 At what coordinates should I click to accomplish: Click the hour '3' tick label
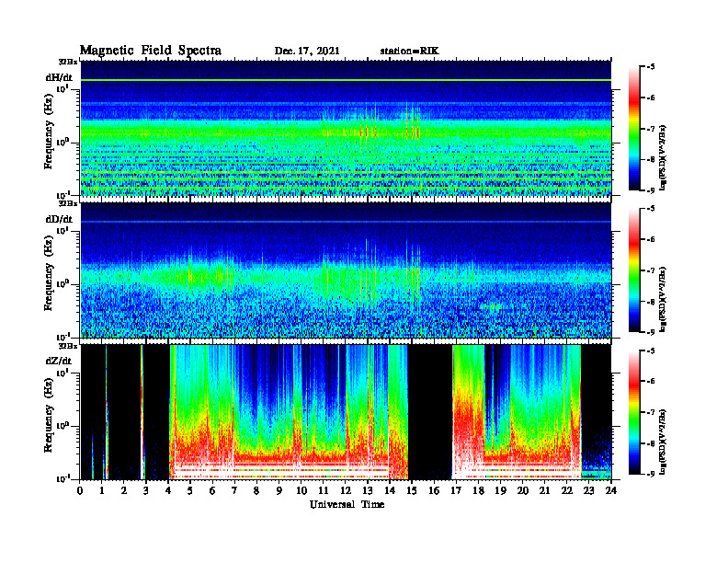coord(146,490)
